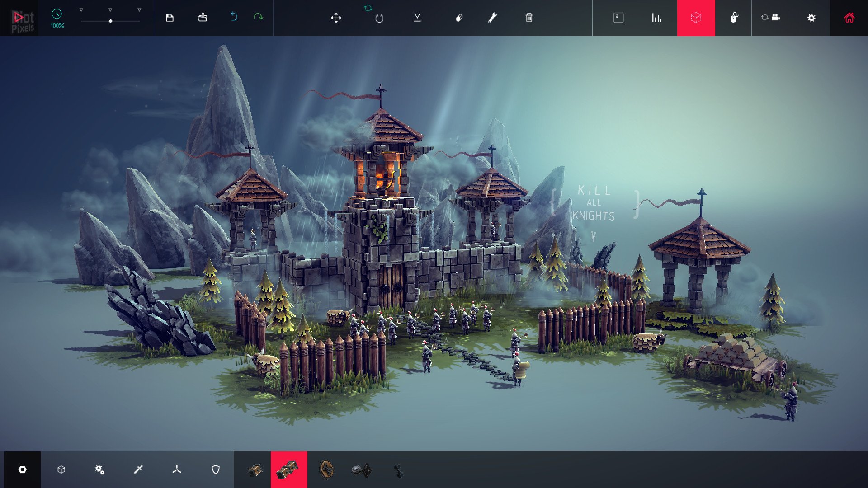868x488 pixels.
Task: Click the simulation speed slider handle
Action: click(x=110, y=20)
